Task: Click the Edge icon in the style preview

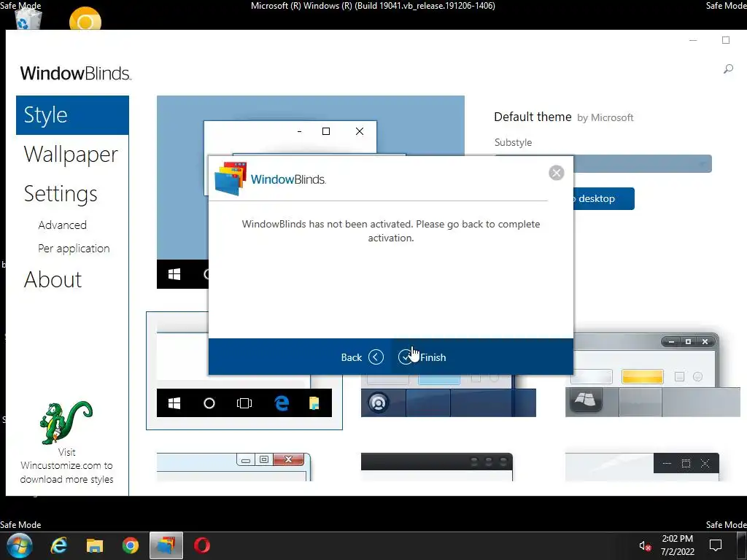Action: point(282,403)
